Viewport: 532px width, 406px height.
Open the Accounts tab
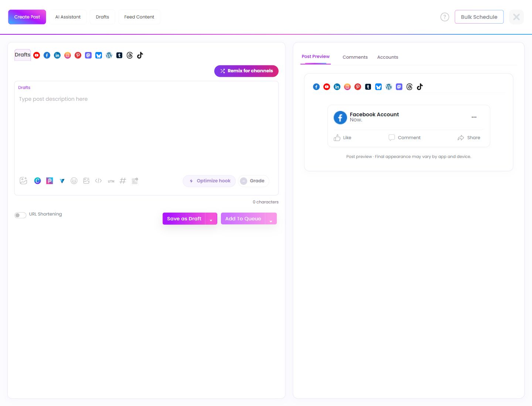pyautogui.click(x=388, y=57)
